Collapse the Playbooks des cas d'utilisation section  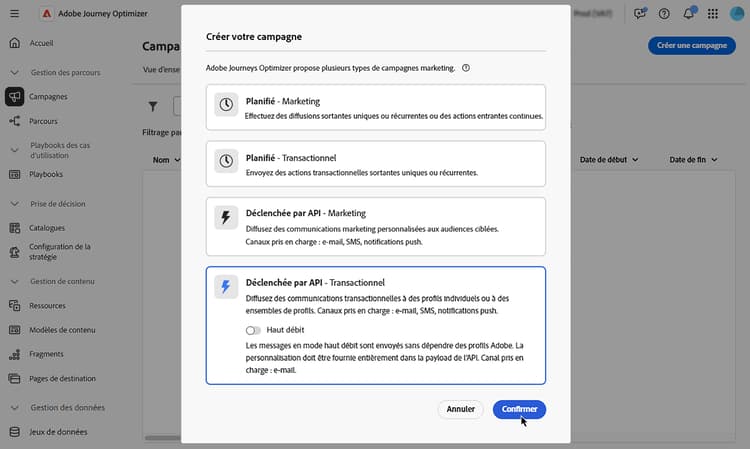pyautogui.click(x=15, y=150)
